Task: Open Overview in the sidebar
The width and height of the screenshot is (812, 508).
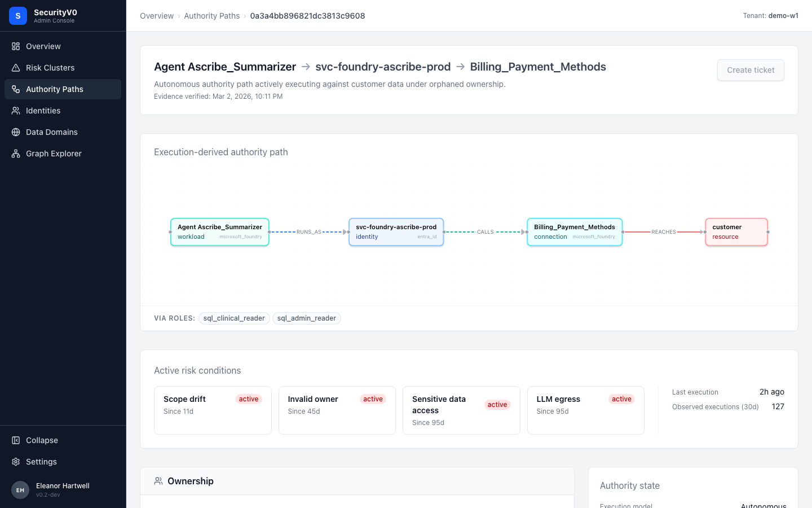Action: tap(63, 46)
